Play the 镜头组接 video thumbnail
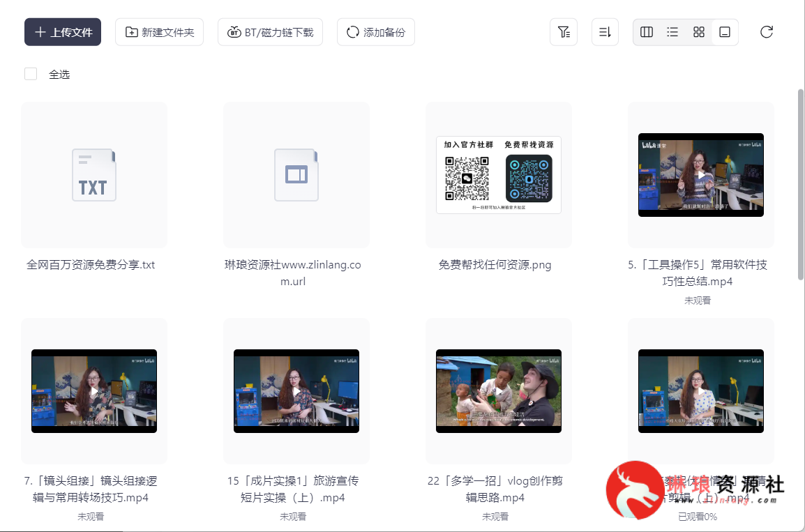 [94, 391]
